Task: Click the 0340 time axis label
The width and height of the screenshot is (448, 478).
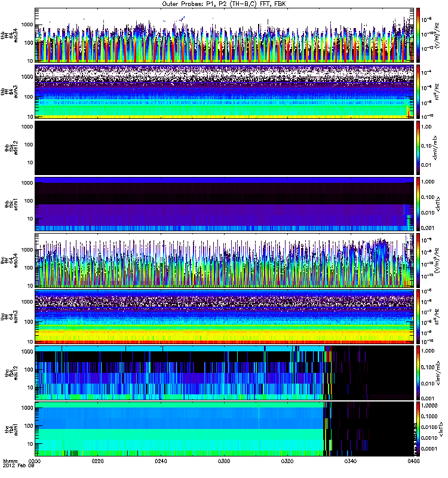Action: [350, 462]
